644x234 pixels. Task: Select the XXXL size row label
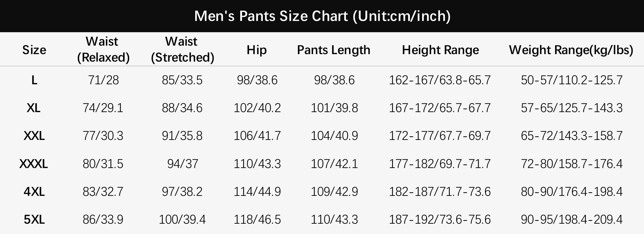pyautogui.click(x=34, y=164)
